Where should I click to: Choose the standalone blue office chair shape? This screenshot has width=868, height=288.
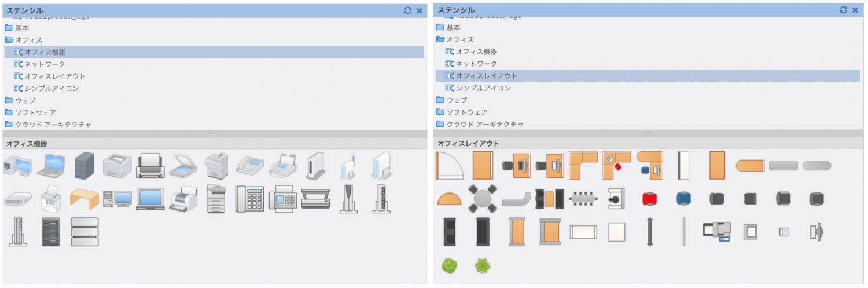[683, 199]
